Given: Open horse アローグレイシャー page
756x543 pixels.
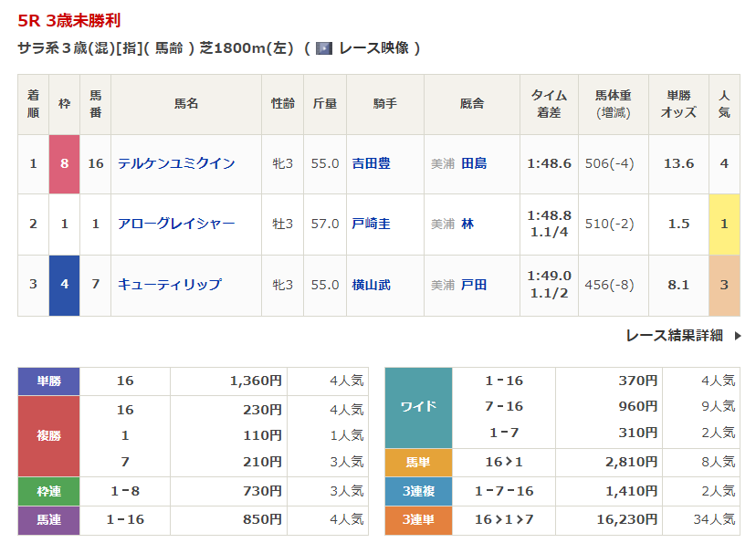Looking at the screenshot, I should (176, 224).
